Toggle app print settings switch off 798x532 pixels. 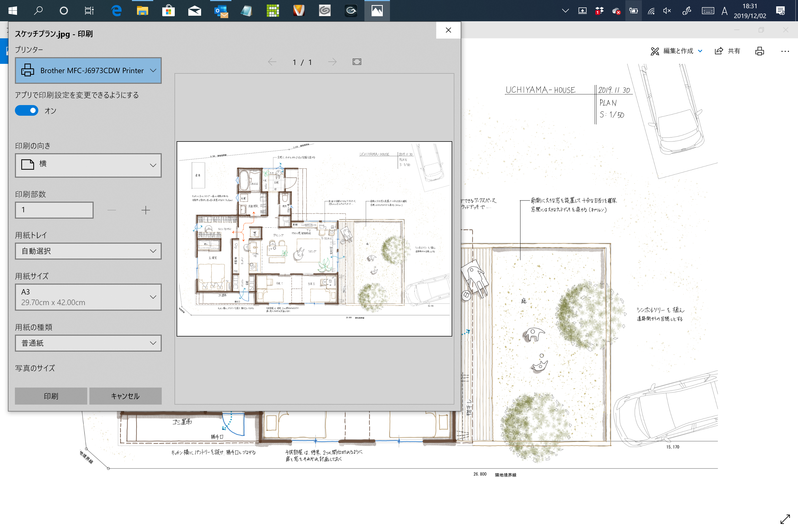26,111
